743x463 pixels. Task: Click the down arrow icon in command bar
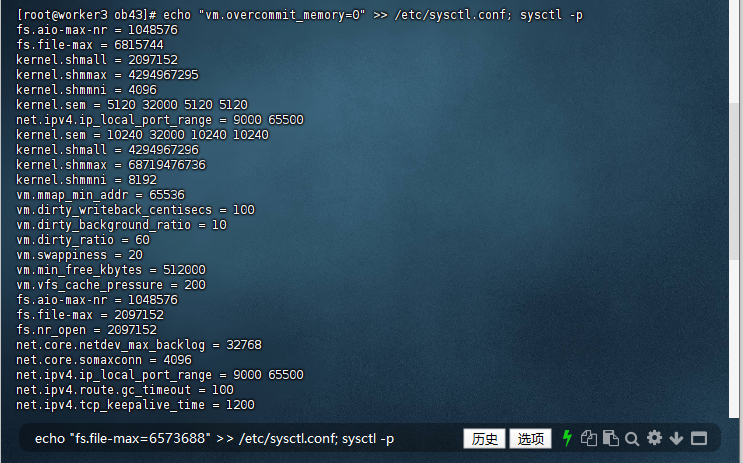coord(676,438)
